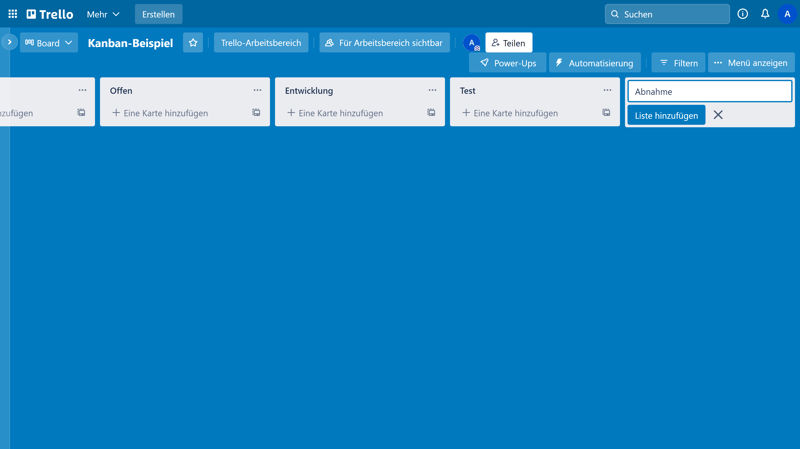Click the Liste hinzufügen button
Image resolution: width=800 pixels, height=449 pixels.
[666, 115]
